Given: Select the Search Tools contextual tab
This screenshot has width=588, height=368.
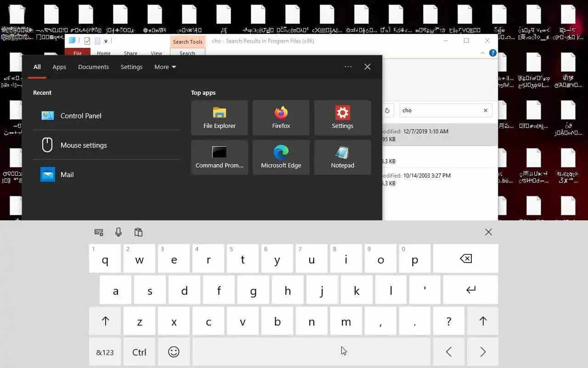Looking at the screenshot, I should [187, 41].
